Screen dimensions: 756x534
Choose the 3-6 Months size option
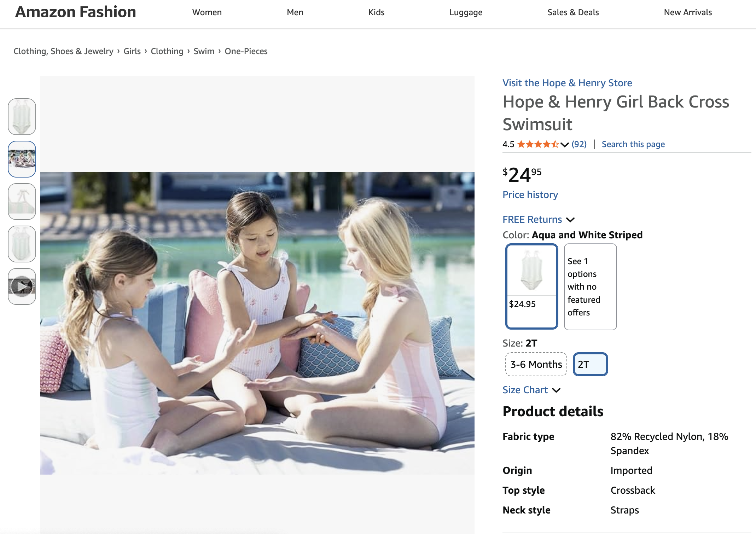536,364
